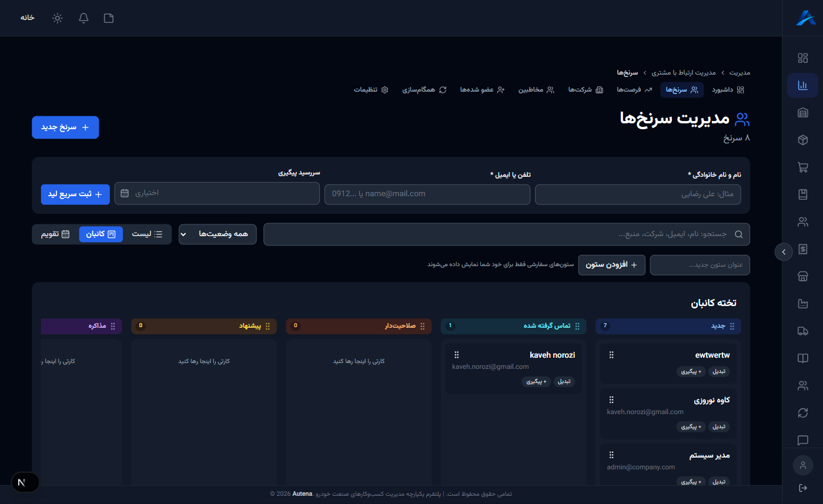Image resolution: width=823 pixels, height=504 pixels.
Task: Open the warehouse icon in the sidebar
Action: (x=802, y=113)
